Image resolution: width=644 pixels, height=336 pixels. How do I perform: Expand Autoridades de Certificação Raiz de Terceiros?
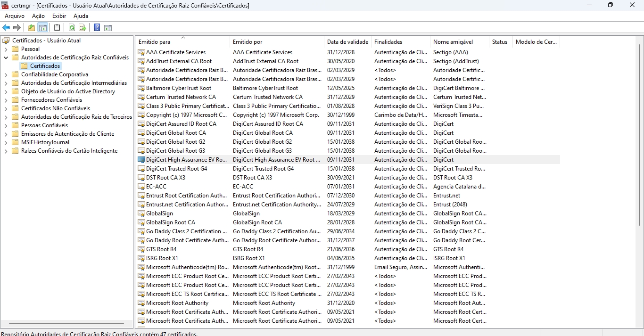tap(6, 117)
